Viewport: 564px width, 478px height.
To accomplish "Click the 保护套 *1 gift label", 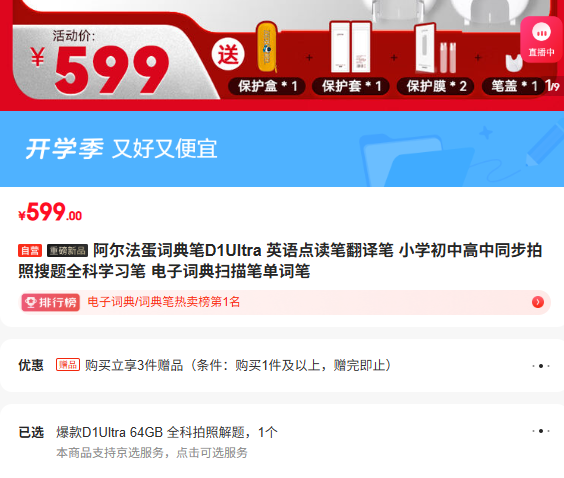I will coord(351,86).
